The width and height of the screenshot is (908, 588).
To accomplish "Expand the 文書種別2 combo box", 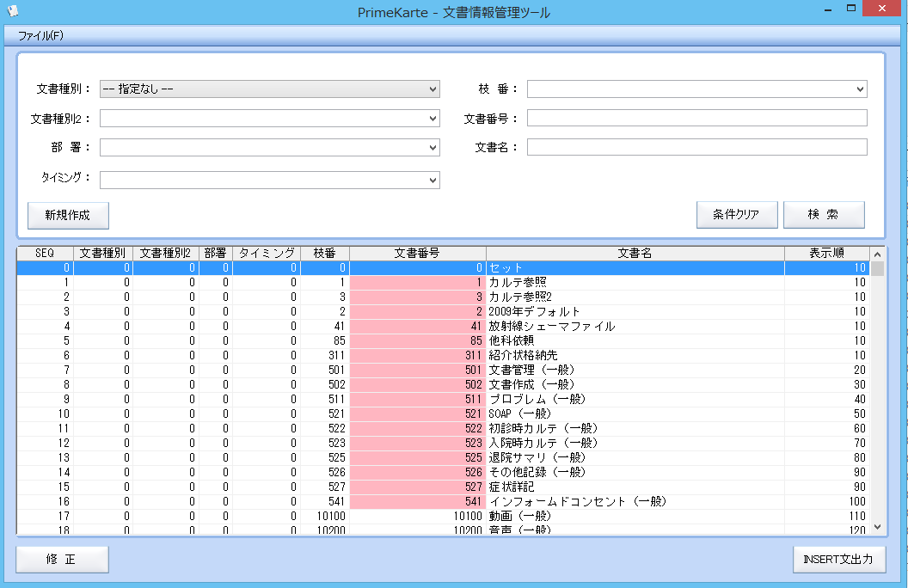I will point(270,119).
